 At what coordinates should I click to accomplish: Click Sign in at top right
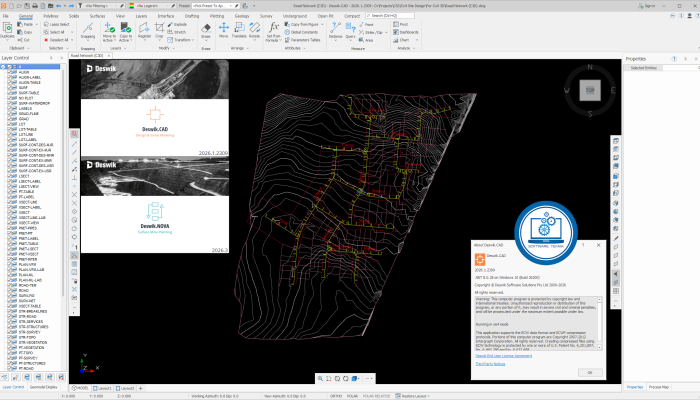[x=647, y=6]
